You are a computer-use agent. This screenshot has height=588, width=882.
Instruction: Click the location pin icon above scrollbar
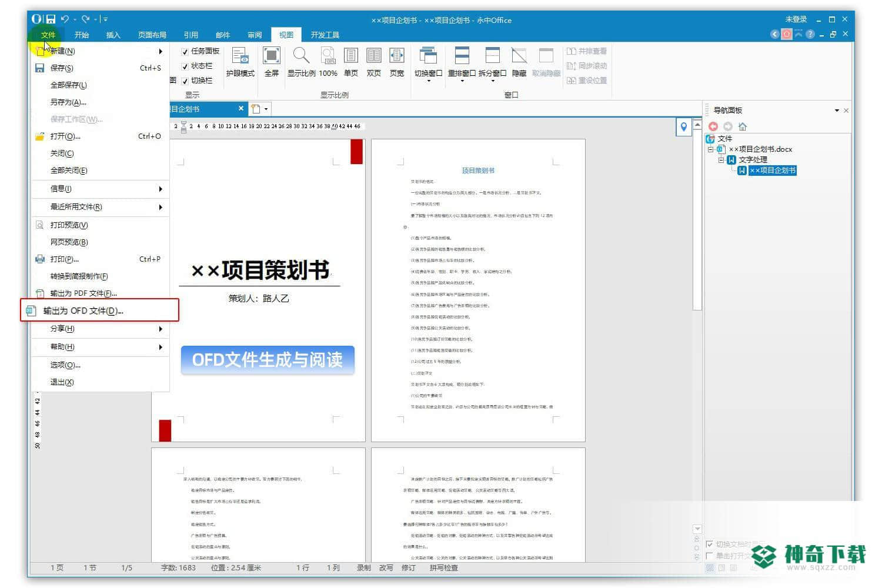tap(684, 127)
